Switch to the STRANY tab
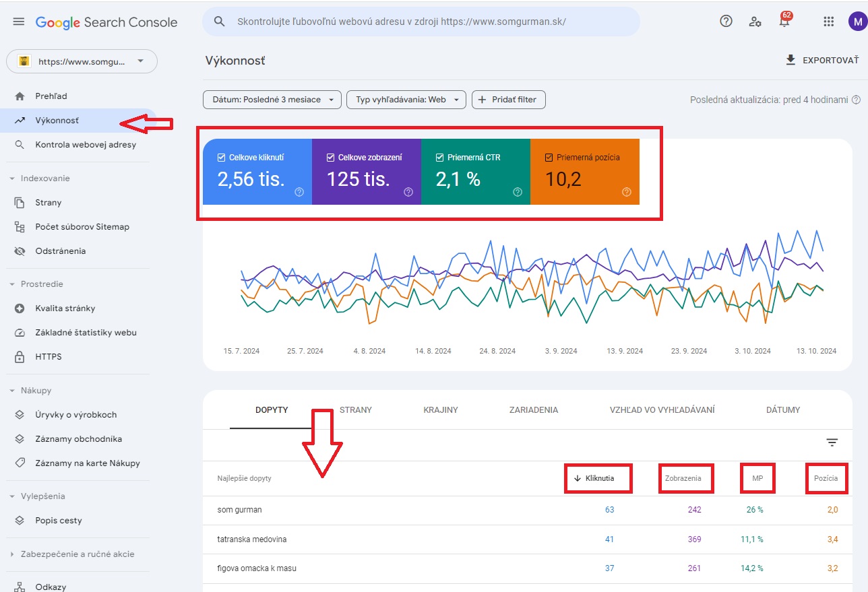Image resolution: width=868 pixels, height=592 pixels. click(x=355, y=409)
